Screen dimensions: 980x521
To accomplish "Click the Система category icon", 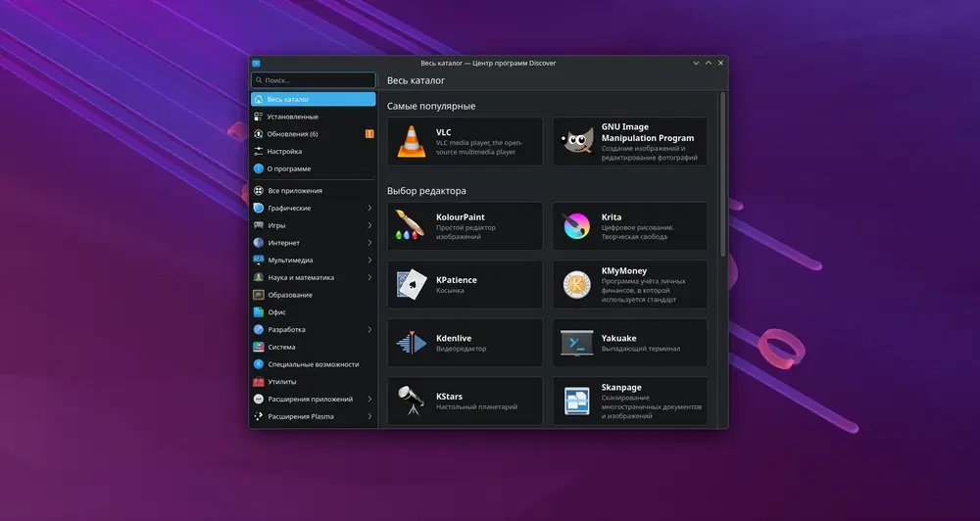I will (x=258, y=347).
